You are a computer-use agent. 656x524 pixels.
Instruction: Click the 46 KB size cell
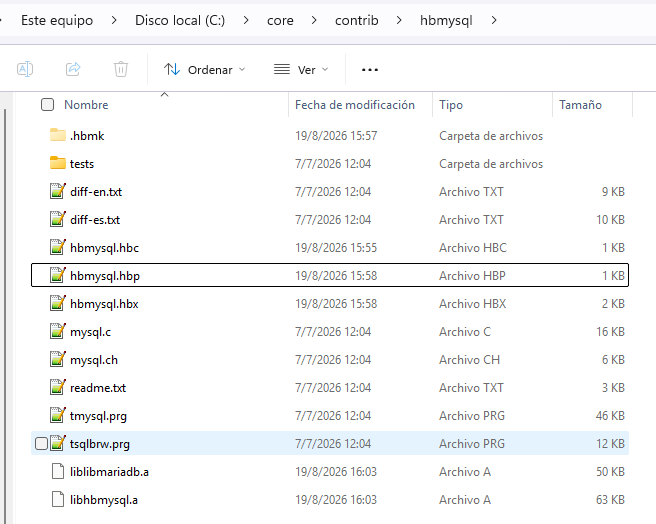[610, 416]
